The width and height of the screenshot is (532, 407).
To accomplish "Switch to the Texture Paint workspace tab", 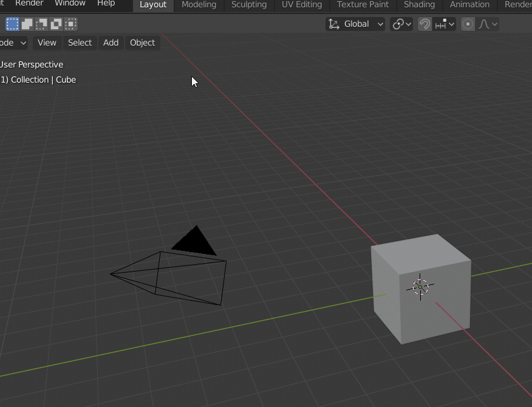I will click(x=363, y=5).
